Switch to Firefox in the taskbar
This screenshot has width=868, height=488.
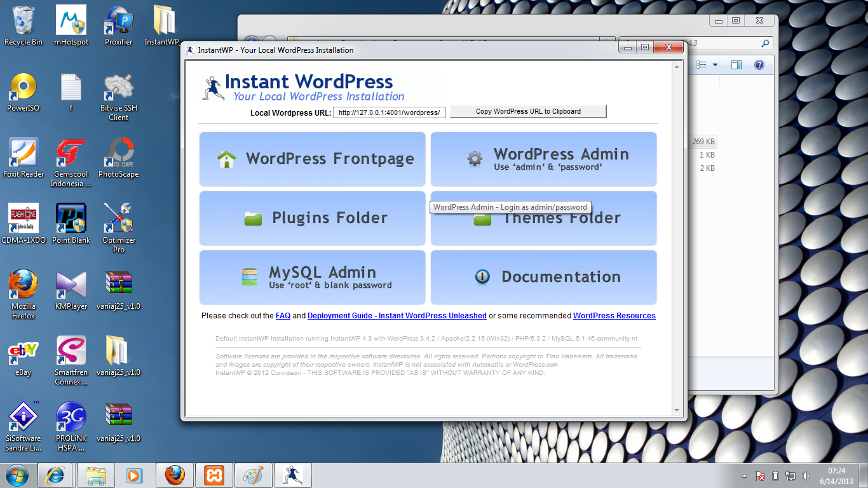[175, 475]
